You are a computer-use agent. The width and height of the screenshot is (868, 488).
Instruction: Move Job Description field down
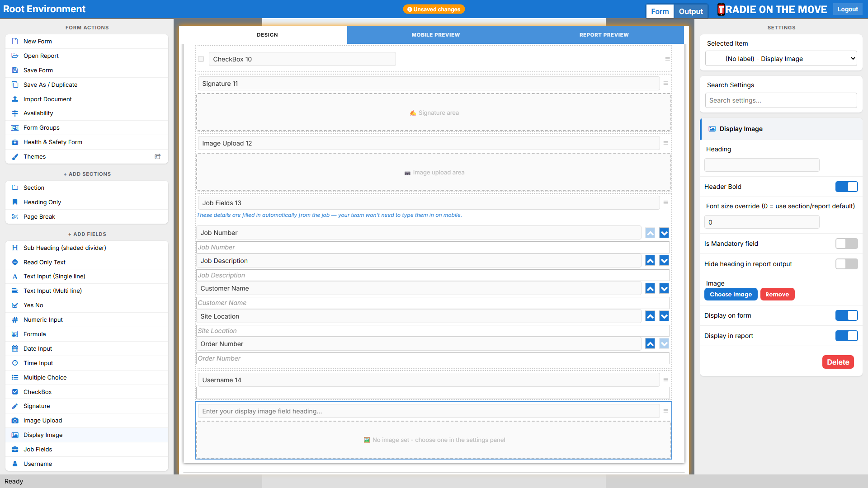click(x=664, y=261)
